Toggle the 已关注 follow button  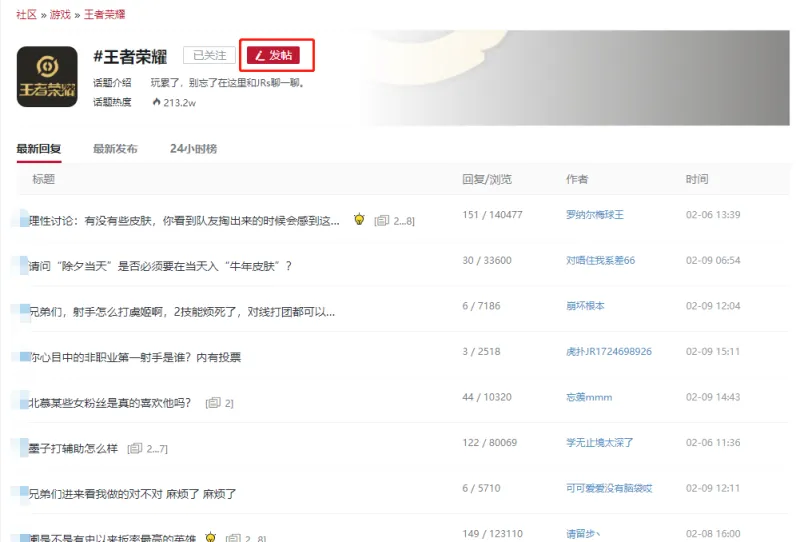[x=210, y=55]
